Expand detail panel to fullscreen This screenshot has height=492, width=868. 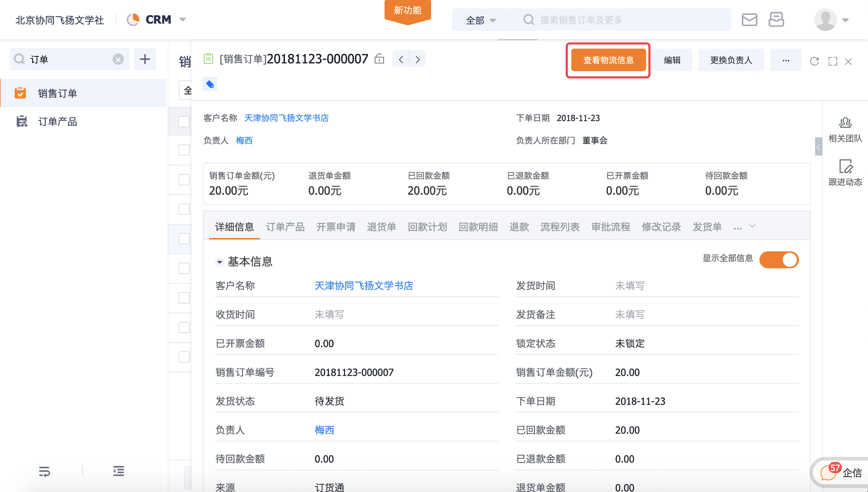click(x=832, y=61)
